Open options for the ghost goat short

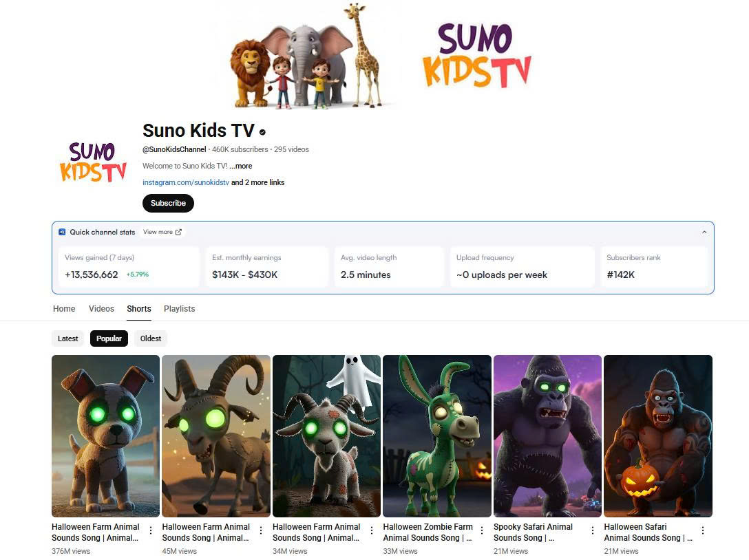point(372,530)
